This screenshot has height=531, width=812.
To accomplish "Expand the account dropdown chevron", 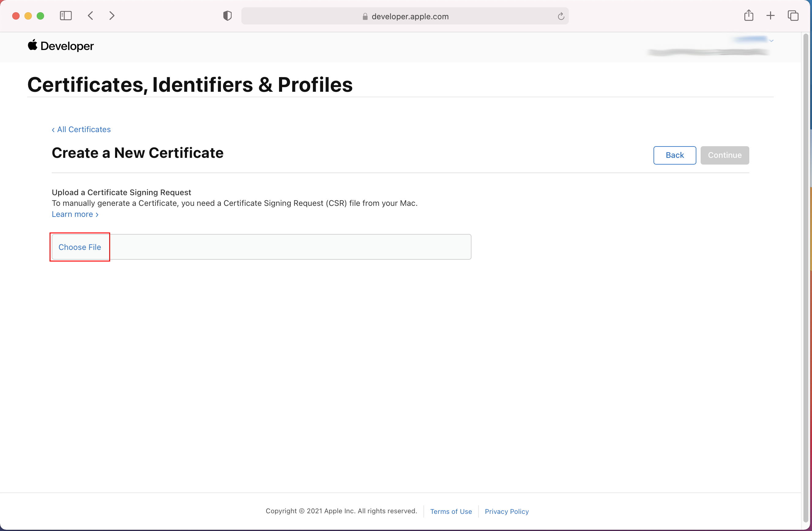I will coord(771,41).
